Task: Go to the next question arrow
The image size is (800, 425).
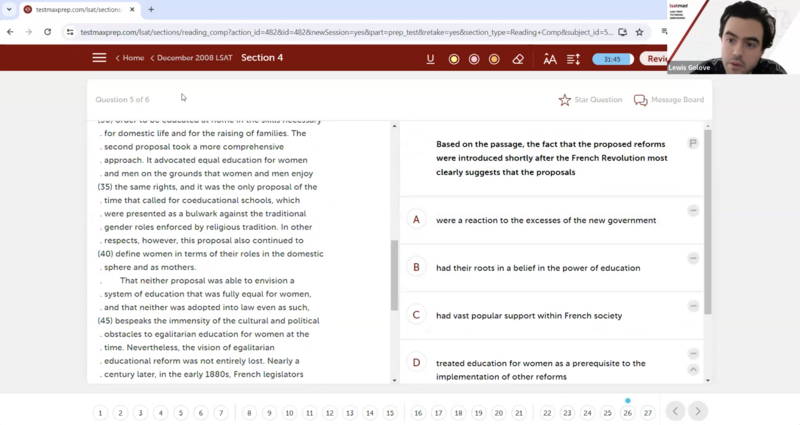Action: point(698,411)
